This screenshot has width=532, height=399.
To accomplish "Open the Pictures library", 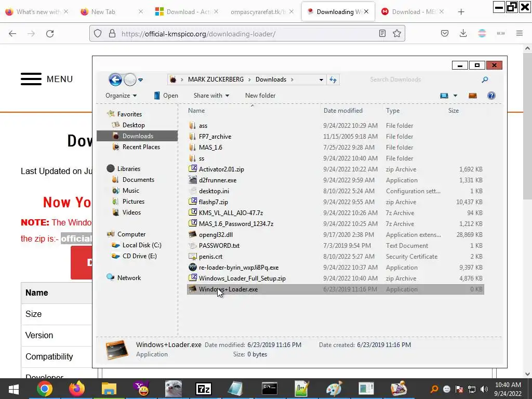I will [x=133, y=201].
